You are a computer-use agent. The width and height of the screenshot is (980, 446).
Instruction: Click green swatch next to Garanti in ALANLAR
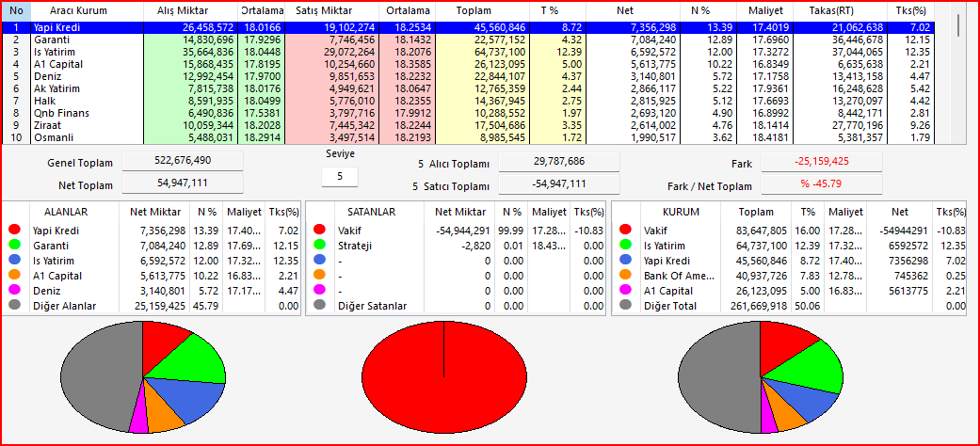coord(15,246)
